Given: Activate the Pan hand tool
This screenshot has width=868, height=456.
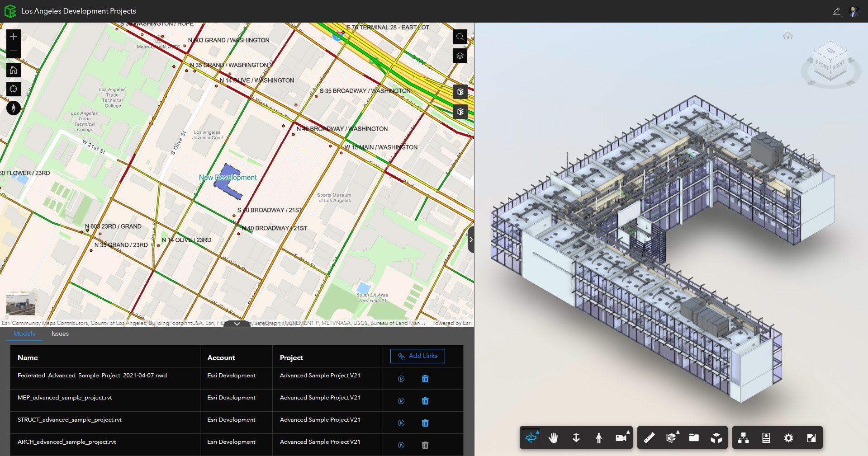Looking at the screenshot, I should coord(553,437).
